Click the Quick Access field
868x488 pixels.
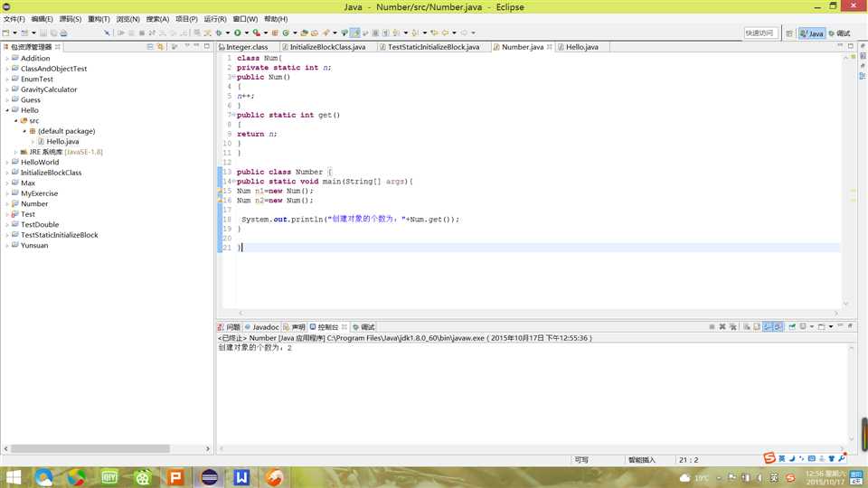(760, 33)
